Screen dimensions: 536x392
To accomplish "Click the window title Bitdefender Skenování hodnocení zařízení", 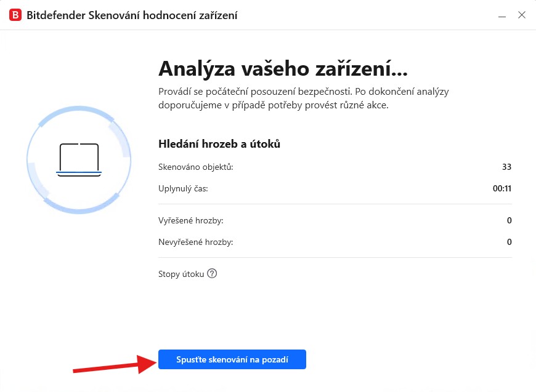I will [x=132, y=15].
